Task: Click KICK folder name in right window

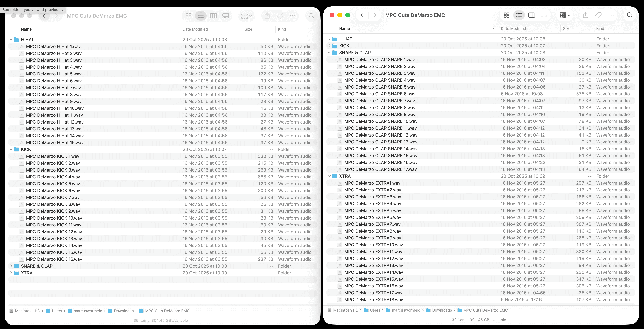Action: [344, 46]
